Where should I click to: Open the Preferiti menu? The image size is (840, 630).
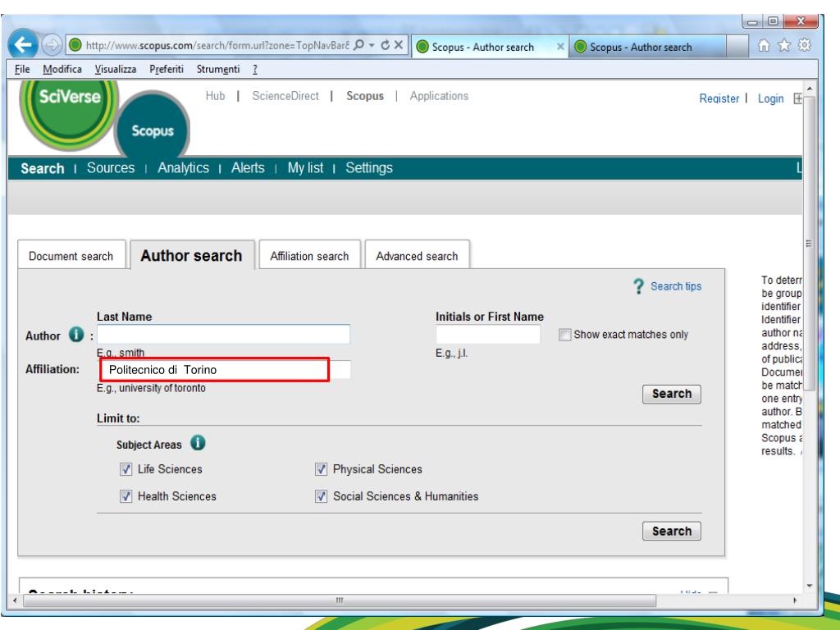click(166, 69)
